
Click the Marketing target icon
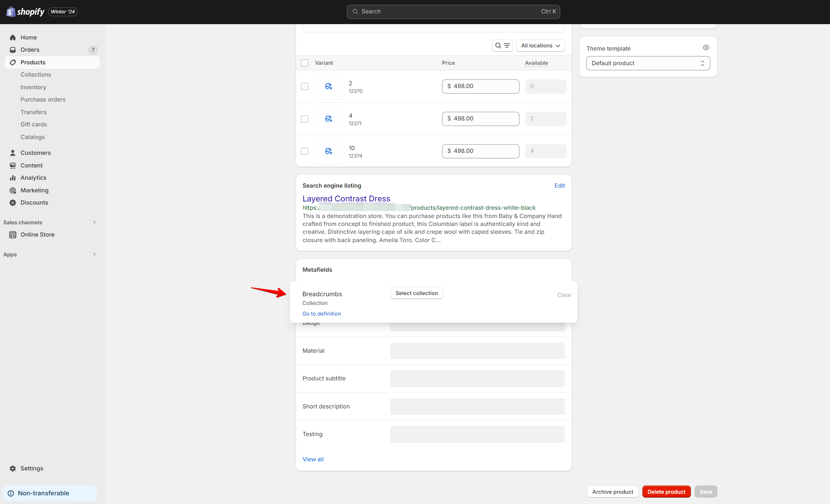point(13,190)
